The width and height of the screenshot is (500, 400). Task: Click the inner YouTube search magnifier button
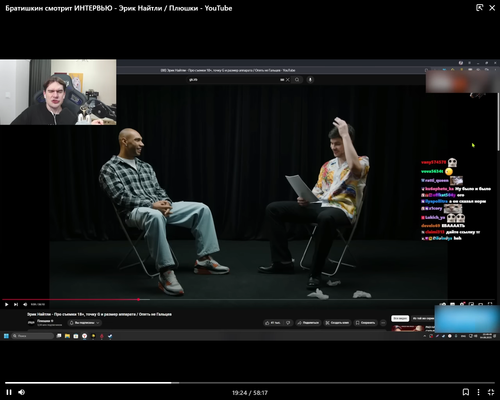click(x=297, y=80)
